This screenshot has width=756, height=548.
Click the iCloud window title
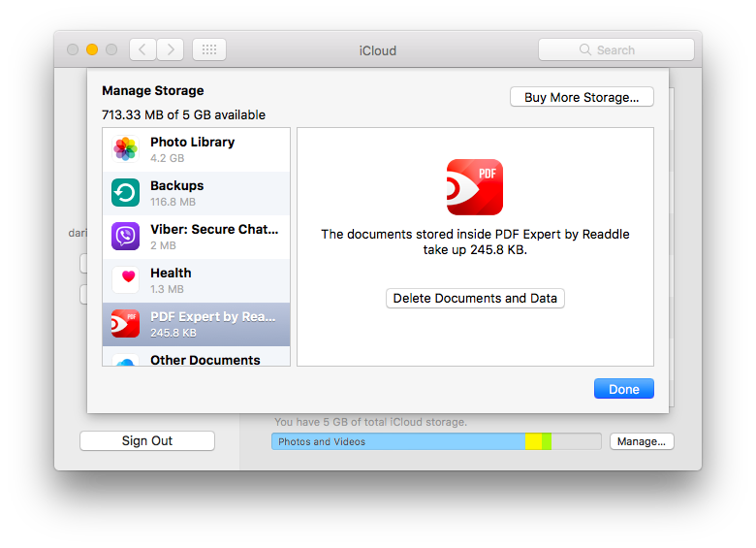378,50
